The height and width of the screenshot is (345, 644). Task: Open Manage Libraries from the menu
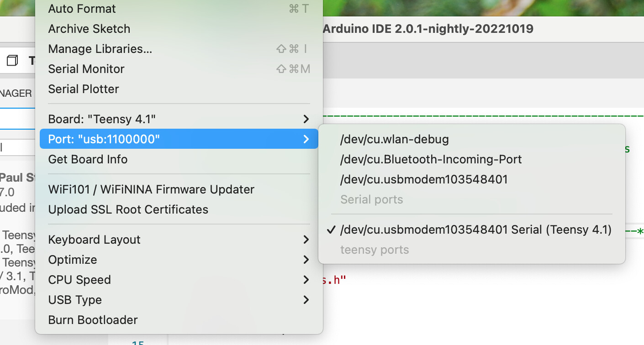click(x=100, y=49)
